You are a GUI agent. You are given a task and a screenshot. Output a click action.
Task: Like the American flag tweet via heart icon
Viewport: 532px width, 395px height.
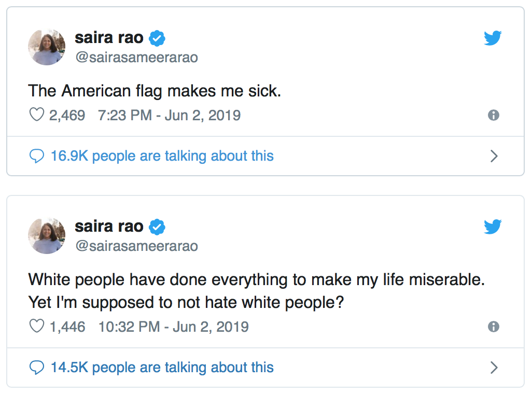[x=37, y=115]
